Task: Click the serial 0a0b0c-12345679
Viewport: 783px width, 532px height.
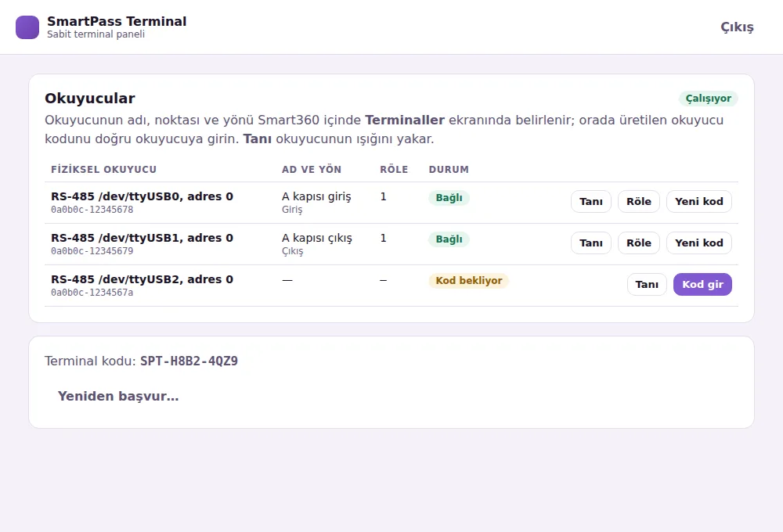Action: tap(92, 251)
